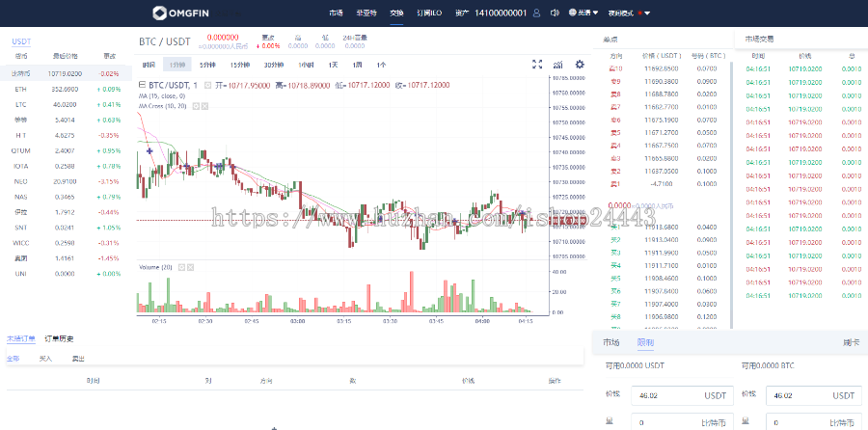The image size is (868, 430).
Task: Filter orders by 卖出 (sell)
Action: point(79,359)
